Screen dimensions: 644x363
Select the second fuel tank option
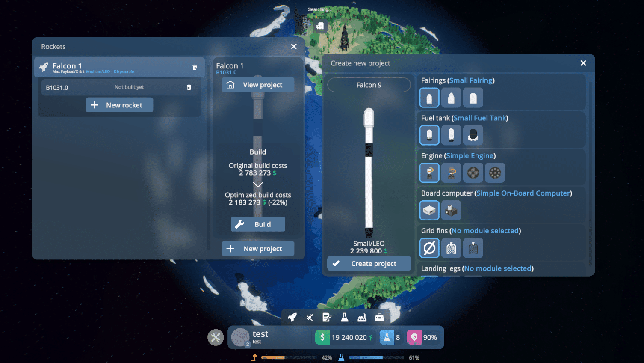pos(451,135)
